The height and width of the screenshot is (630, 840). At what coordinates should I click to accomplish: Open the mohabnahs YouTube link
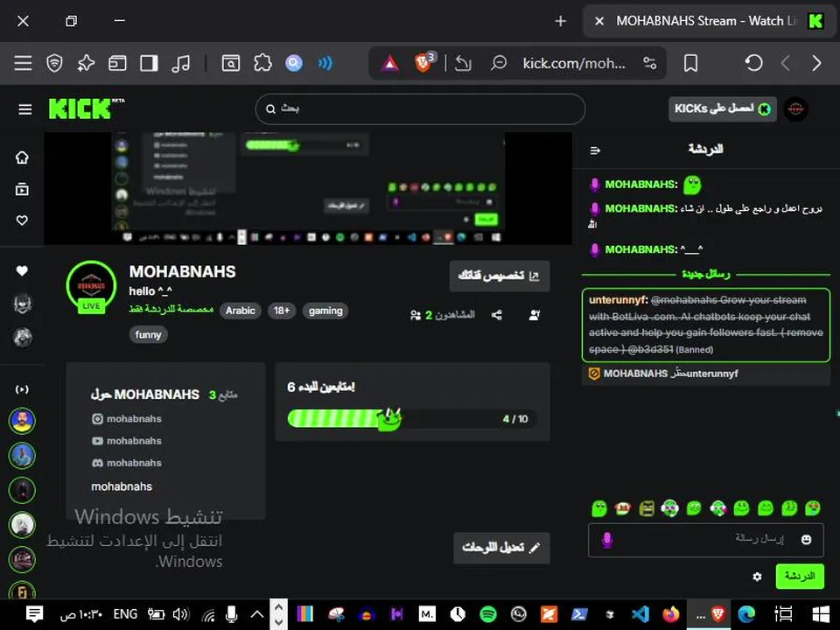(127, 441)
